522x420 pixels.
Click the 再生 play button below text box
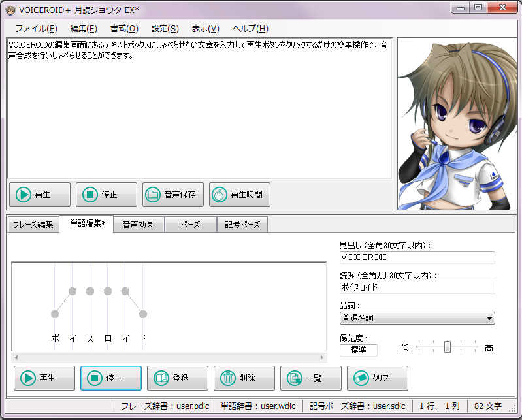[x=40, y=195]
